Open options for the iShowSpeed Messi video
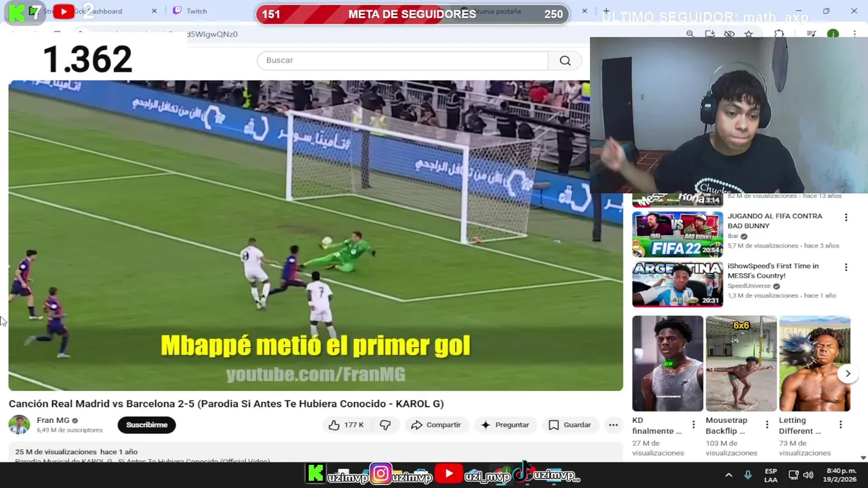Screen dimensions: 868x488 point(846,268)
